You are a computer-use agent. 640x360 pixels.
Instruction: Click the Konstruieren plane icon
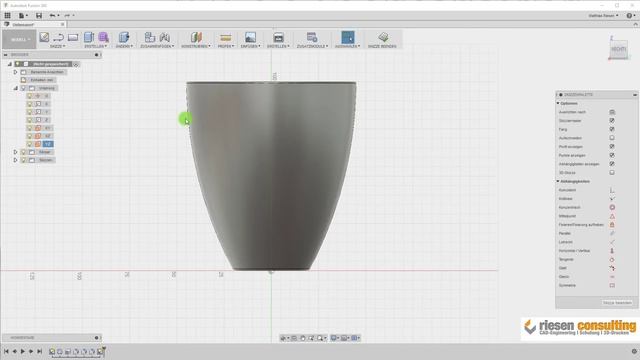point(196,37)
